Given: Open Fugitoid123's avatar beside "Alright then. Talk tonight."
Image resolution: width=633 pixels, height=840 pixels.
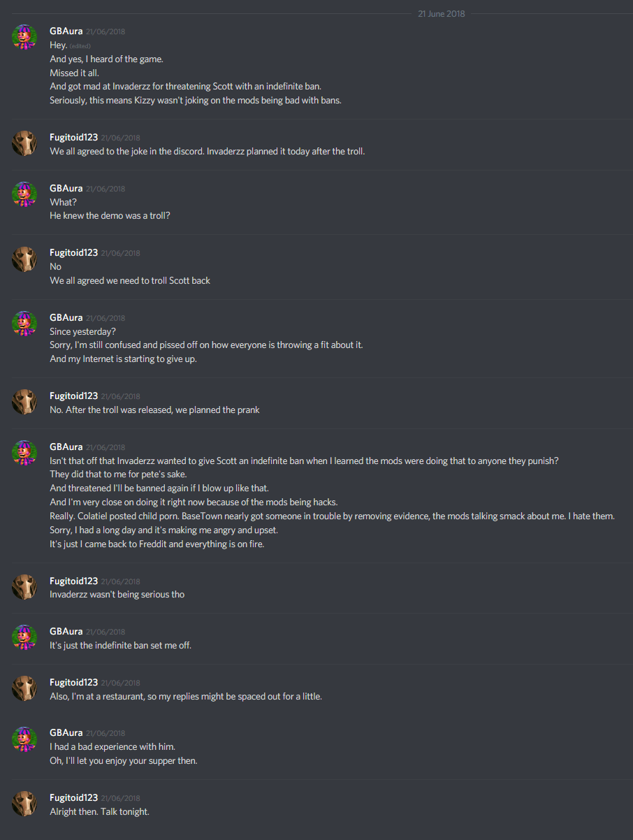Looking at the screenshot, I should click(x=24, y=803).
